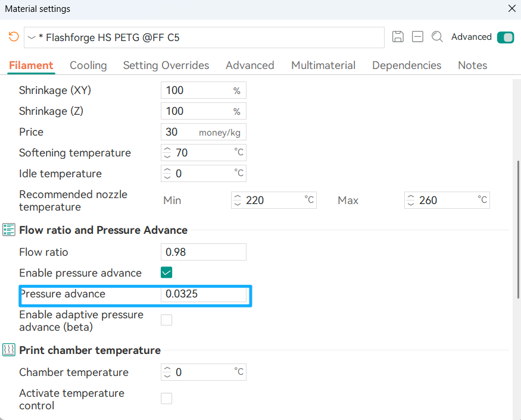Go to the Multimaterial tab
Image resolution: width=521 pixels, height=420 pixels.
[323, 65]
